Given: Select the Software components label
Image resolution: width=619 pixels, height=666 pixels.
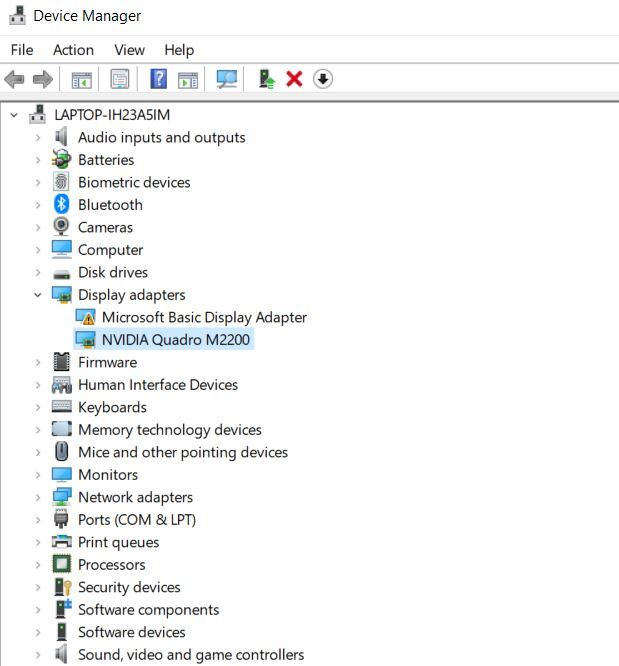Looking at the screenshot, I should (149, 610).
